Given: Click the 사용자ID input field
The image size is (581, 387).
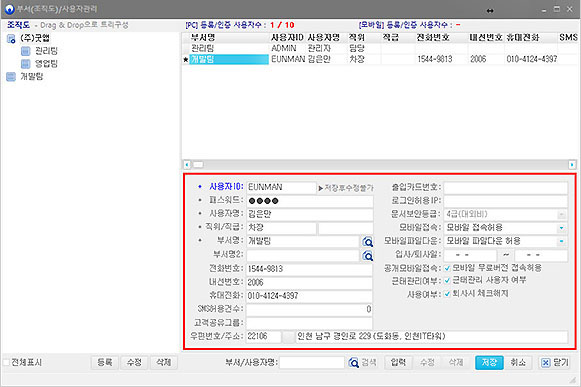Looking at the screenshot, I should [281, 187].
